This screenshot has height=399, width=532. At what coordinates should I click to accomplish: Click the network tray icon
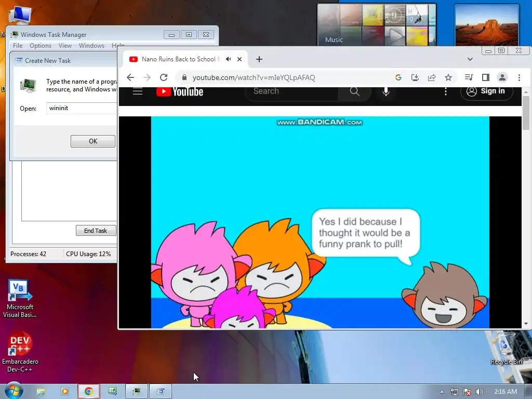point(454,392)
